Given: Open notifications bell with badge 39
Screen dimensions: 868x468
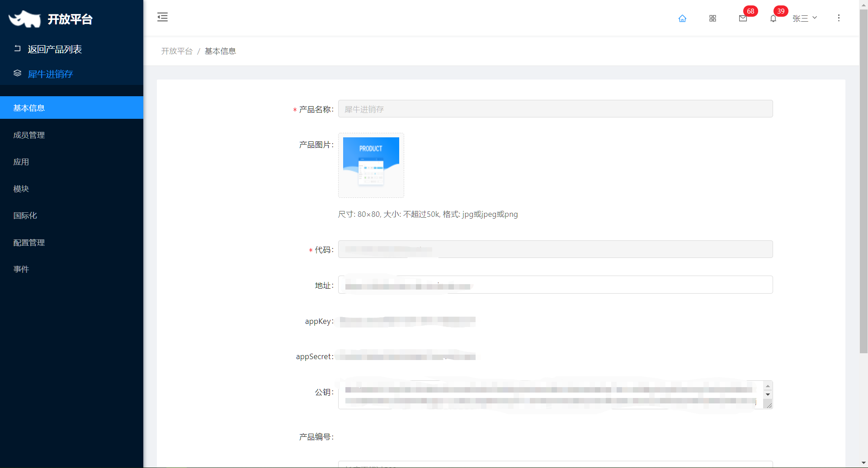Looking at the screenshot, I should point(773,18).
